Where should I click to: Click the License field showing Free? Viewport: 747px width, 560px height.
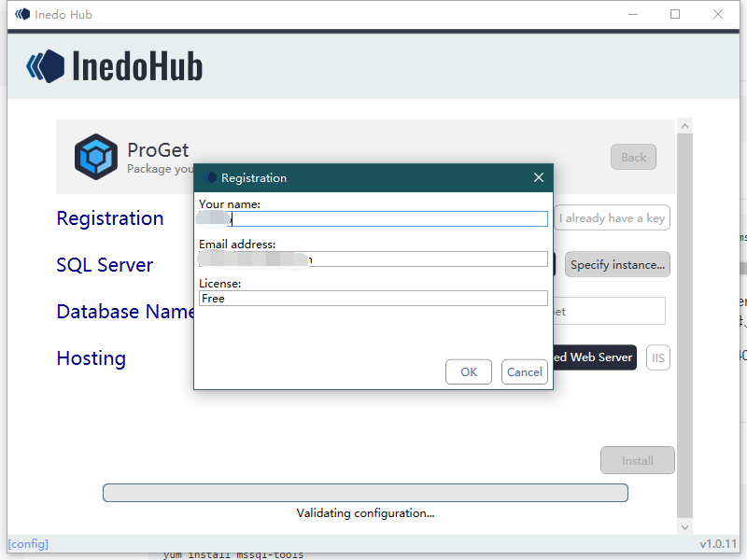click(373, 299)
